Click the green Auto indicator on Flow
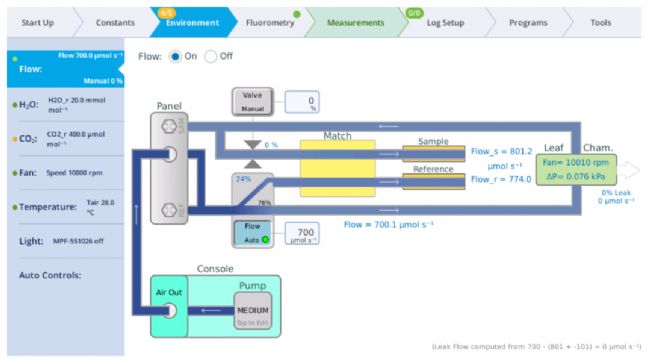This screenshot has width=650, height=361. [265, 240]
